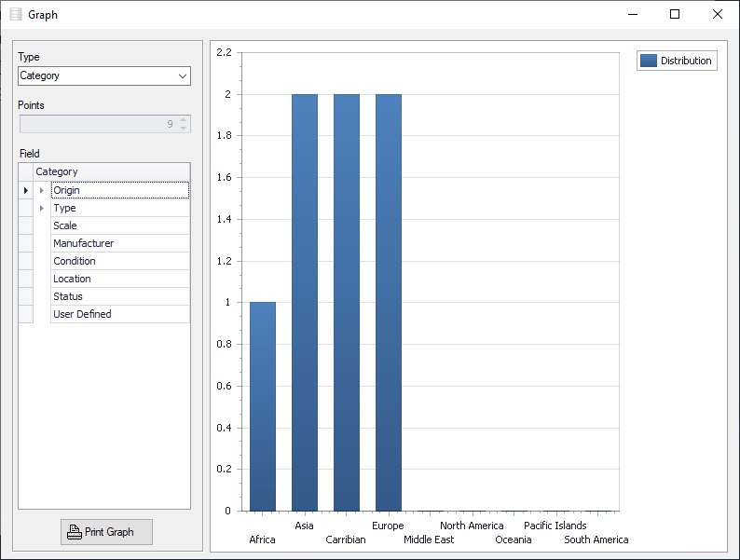Select the Status field row
This screenshot has height=560, width=740.
(120, 296)
